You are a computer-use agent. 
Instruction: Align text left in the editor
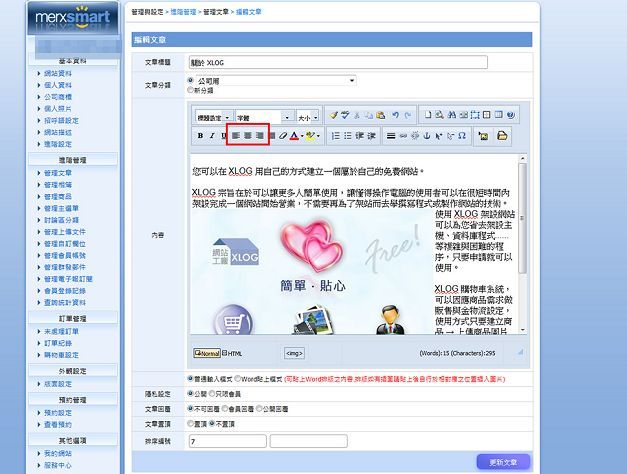[236, 136]
